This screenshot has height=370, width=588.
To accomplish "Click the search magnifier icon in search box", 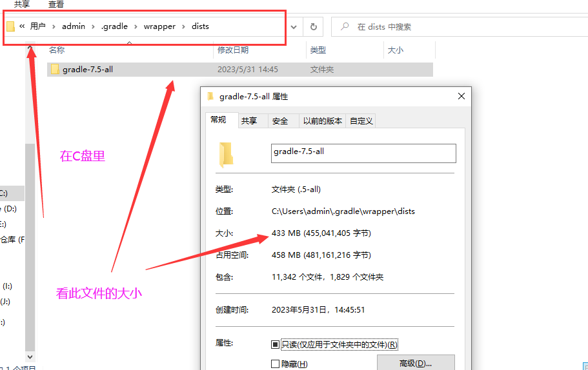I will [345, 27].
